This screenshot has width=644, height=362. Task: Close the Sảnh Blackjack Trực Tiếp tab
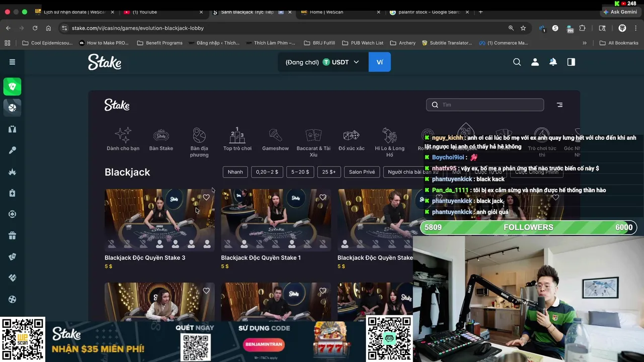click(x=290, y=12)
